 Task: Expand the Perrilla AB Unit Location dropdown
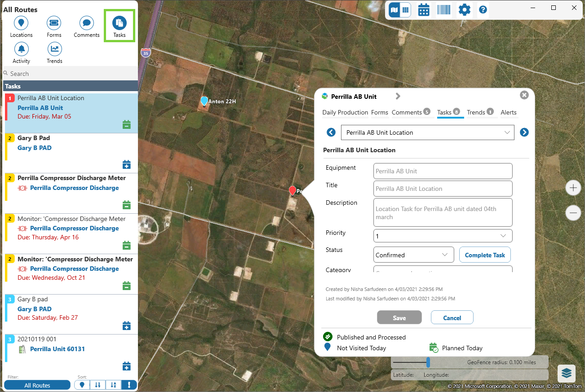point(507,132)
